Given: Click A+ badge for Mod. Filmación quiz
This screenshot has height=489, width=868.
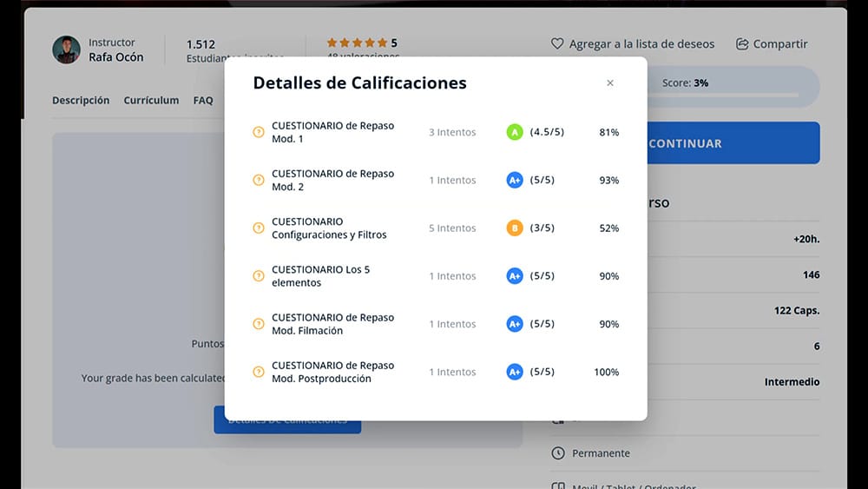Looking at the screenshot, I should (x=515, y=324).
